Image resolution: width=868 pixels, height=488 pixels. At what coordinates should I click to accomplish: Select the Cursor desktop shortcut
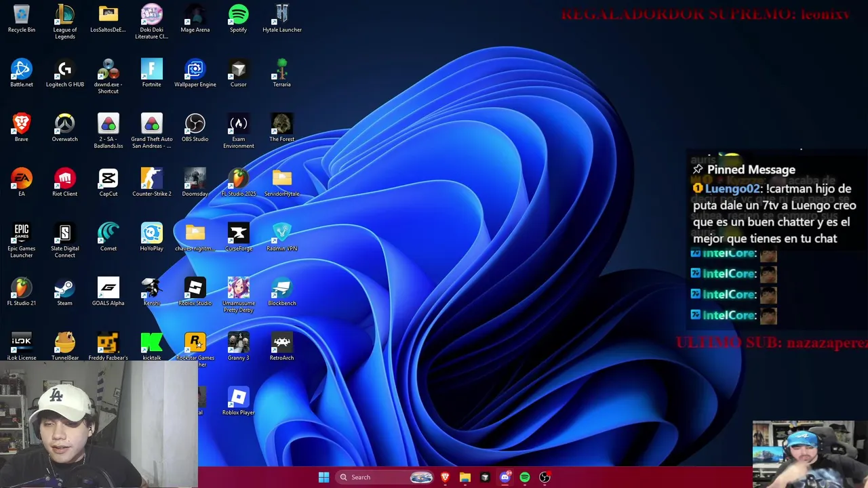(239, 73)
